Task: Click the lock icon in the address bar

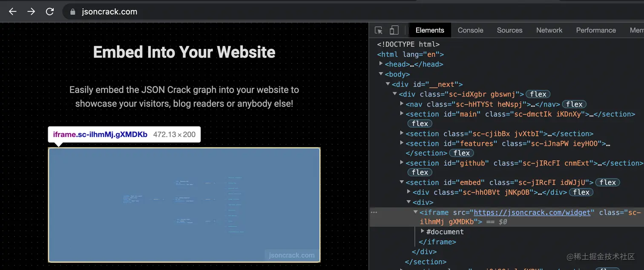Action: [x=72, y=12]
